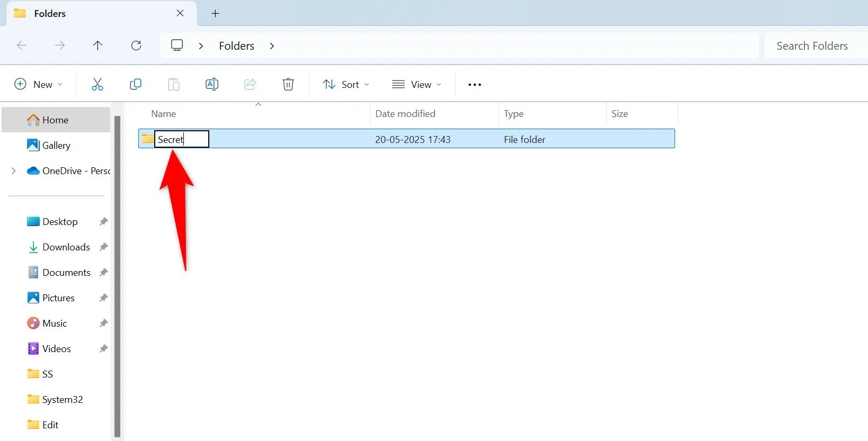Click the Search Folders box
The width and height of the screenshot is (868, 441).
coord(812,46)
